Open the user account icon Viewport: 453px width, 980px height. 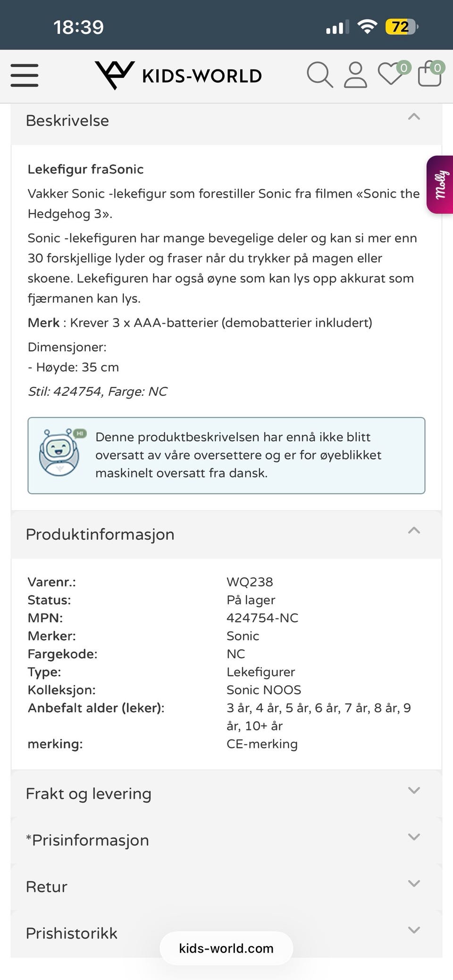coord(355,75)
